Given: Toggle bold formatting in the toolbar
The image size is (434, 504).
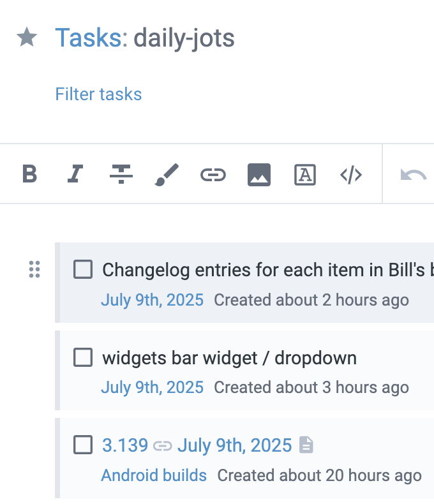Looking at the screenshot, I should coord(29,174).
